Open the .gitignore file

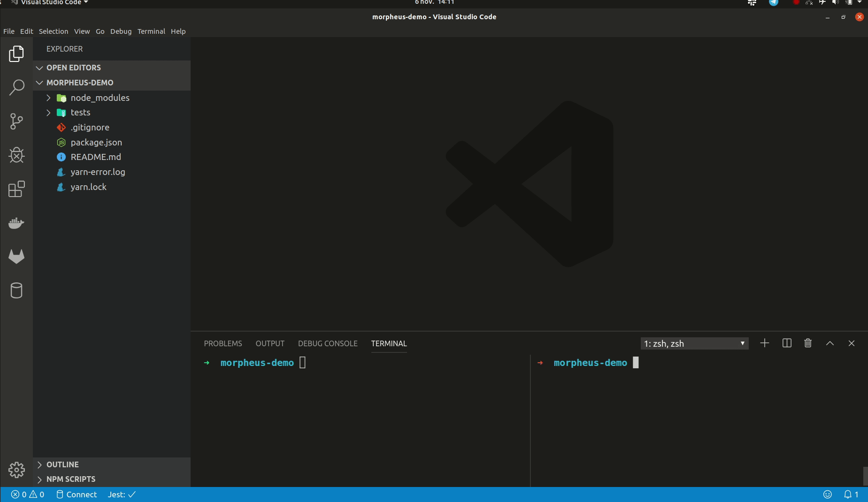point(112,127)
